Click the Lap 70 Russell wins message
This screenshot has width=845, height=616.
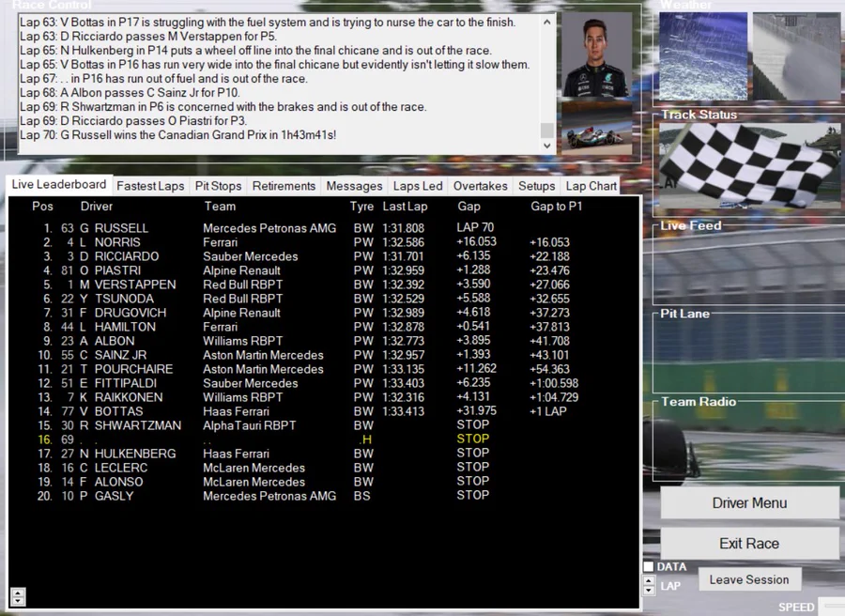(x=177, y=134)
